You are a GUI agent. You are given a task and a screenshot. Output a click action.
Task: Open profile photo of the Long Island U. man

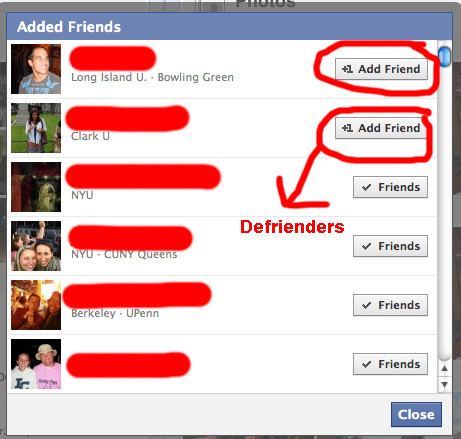(36, 69)
